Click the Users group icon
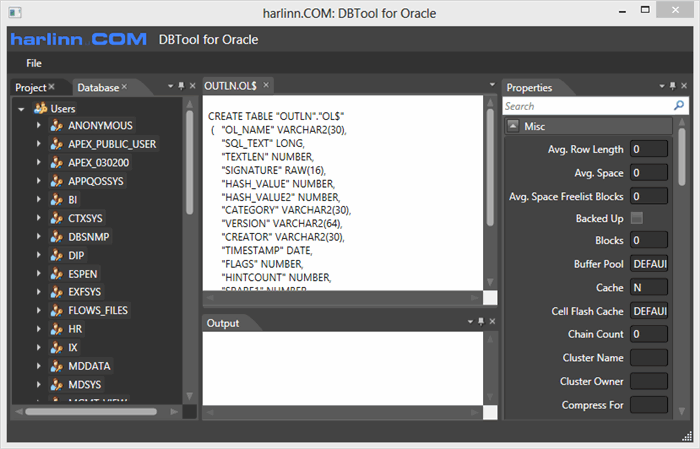 tap(41, 108)
